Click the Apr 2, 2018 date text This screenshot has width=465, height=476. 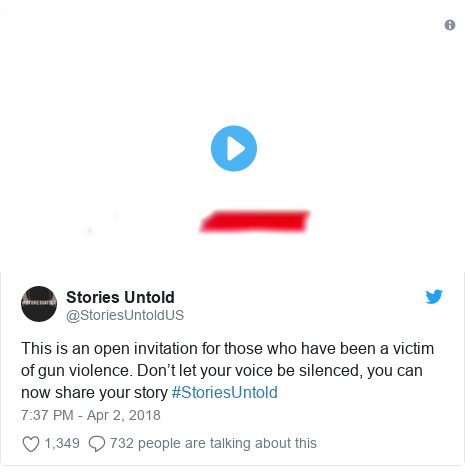(x=124, y=415)
